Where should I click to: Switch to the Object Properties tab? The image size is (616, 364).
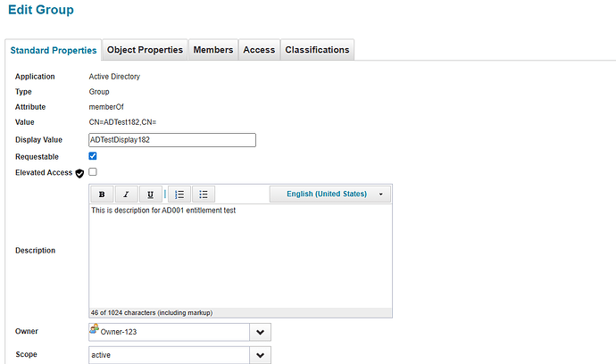pos(145,50)
